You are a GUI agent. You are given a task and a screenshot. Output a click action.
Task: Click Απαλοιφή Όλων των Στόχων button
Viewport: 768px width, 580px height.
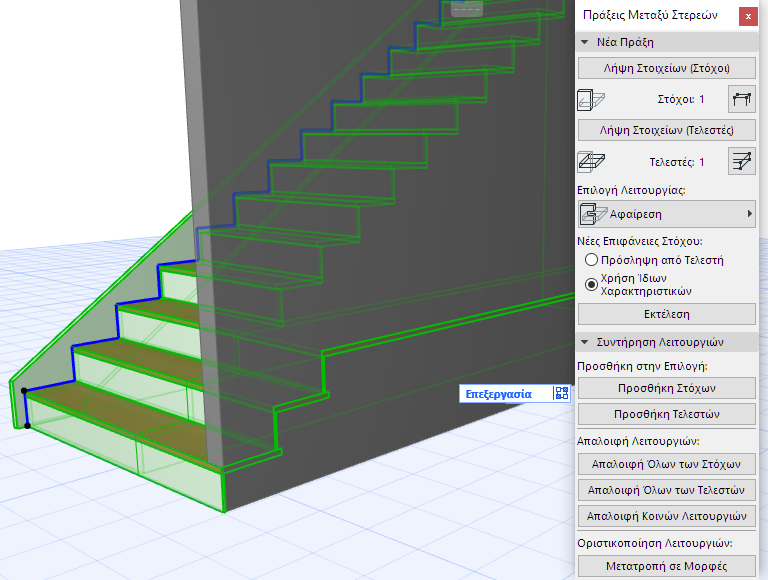pos(667,464)
